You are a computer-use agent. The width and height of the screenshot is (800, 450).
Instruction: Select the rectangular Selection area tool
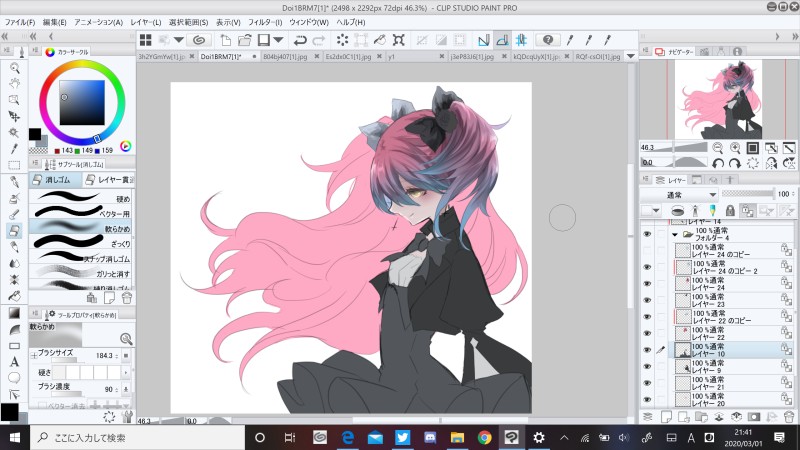pos(14,165)
